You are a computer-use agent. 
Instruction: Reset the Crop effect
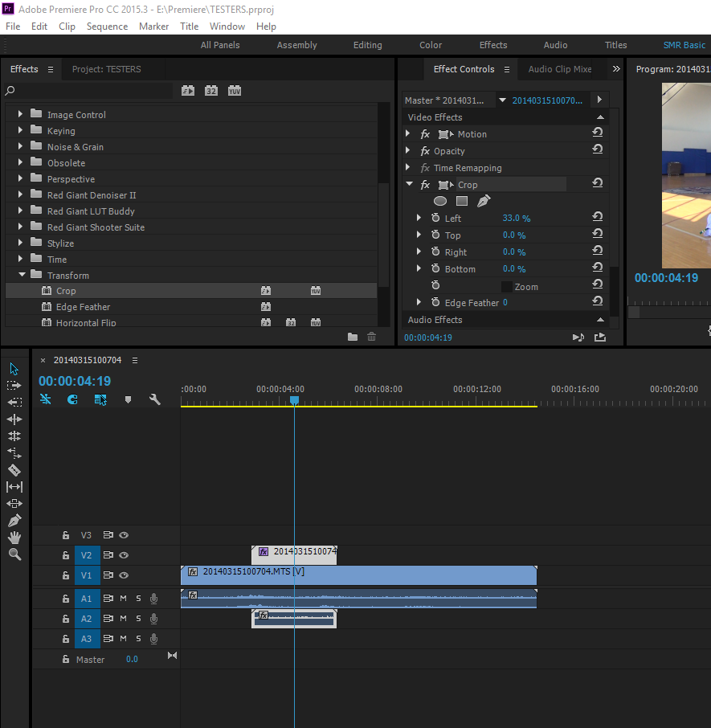(x=598, y=184)
